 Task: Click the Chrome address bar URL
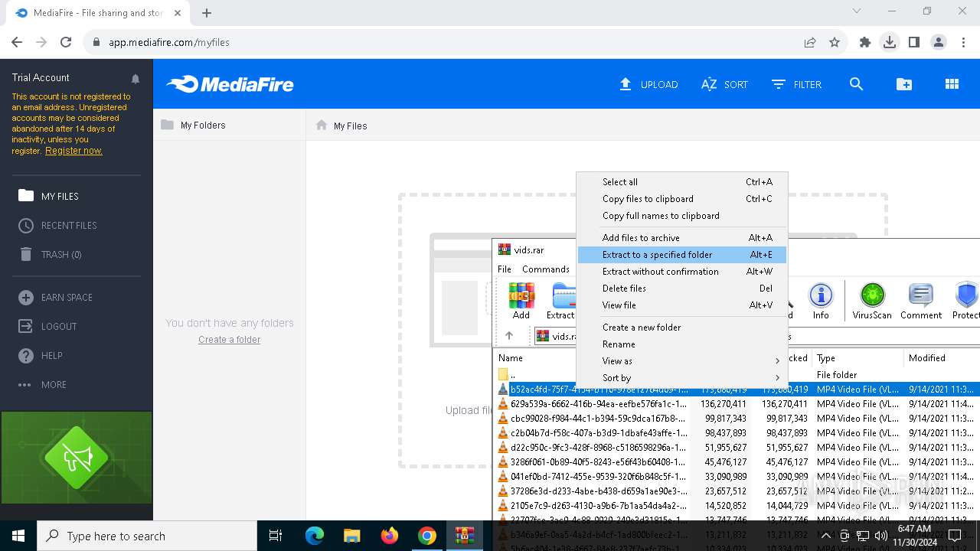pyautogui.click(x=169, y=42)
